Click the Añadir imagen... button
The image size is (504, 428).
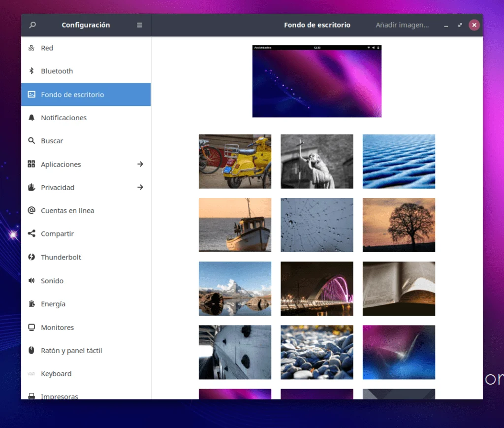tap(402, 25)
